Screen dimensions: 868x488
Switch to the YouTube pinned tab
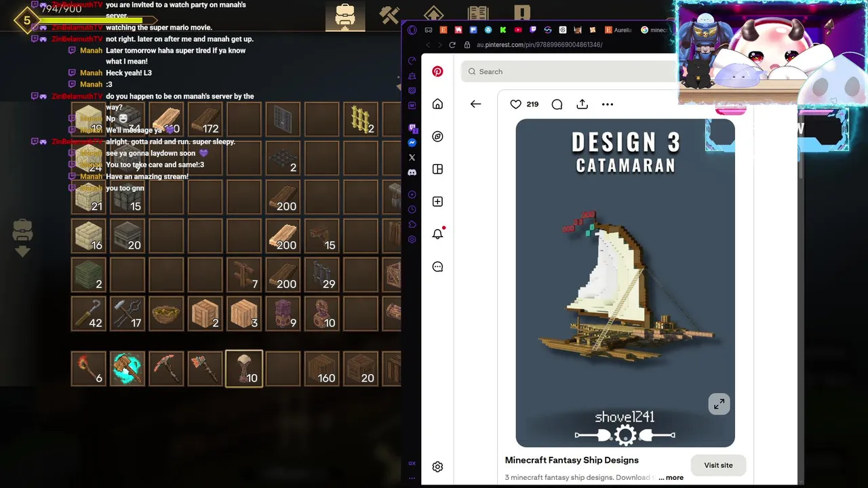(x=518, y=30)
